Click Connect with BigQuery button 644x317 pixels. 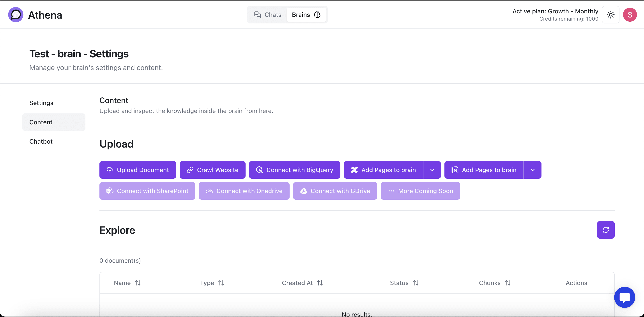point(294,170)
